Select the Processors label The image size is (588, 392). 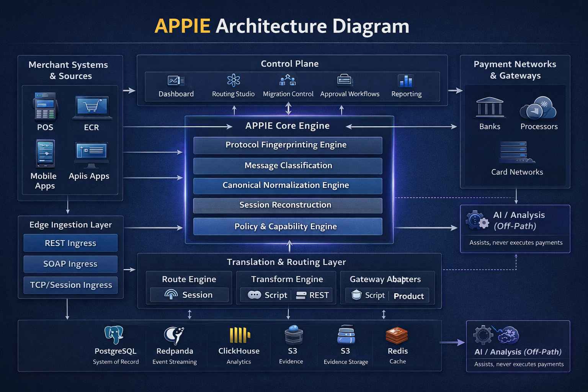pyautogui.click(x=539, y=127)
